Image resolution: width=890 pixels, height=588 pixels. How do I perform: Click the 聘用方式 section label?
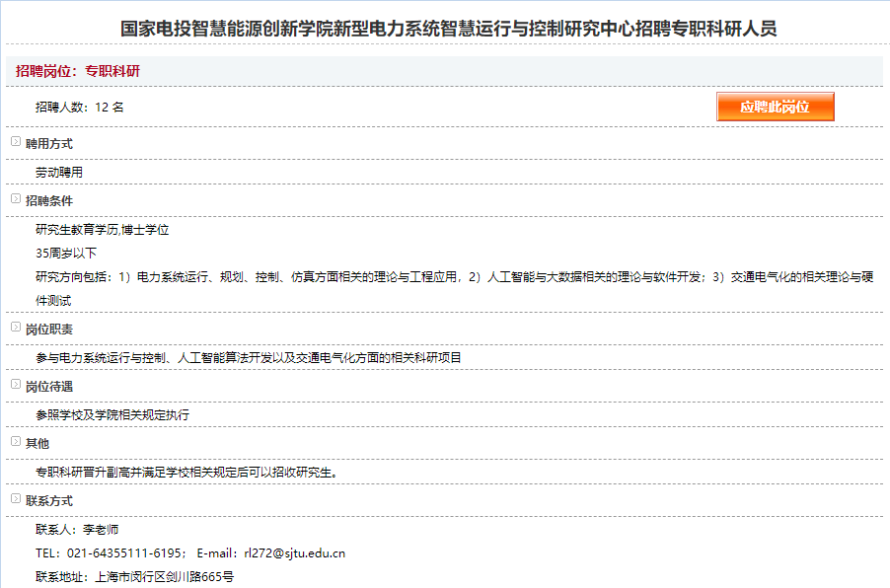[x=49, y=144]
